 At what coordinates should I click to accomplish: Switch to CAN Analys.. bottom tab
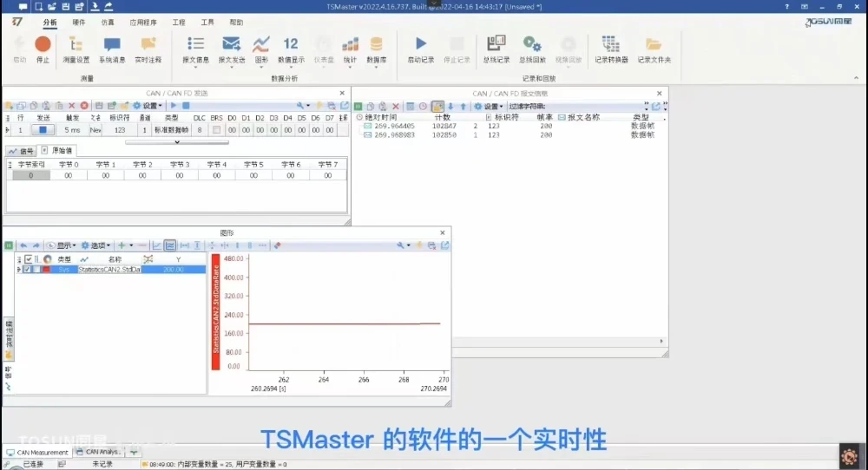click(x=99, y=453)
